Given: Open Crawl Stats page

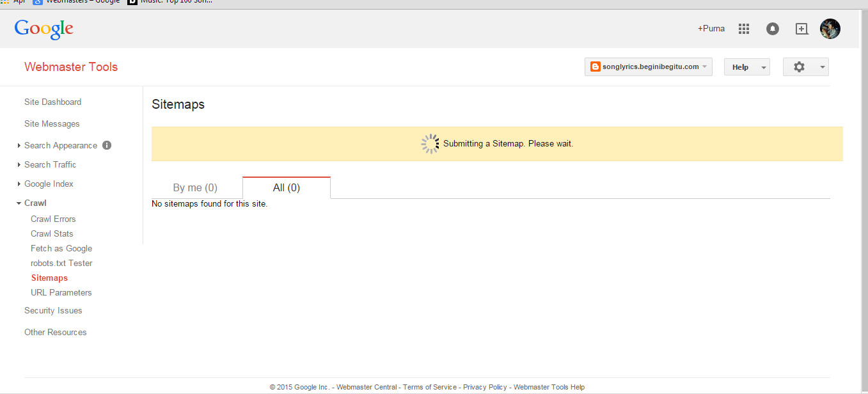Looking at the screenshot, I should [x=52, y=234].
